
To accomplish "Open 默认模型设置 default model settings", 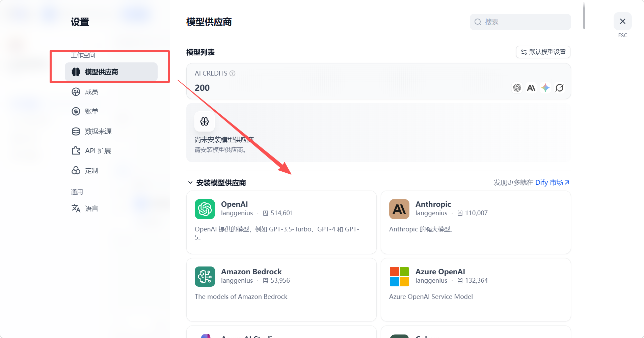I will (x=543, y=52).
